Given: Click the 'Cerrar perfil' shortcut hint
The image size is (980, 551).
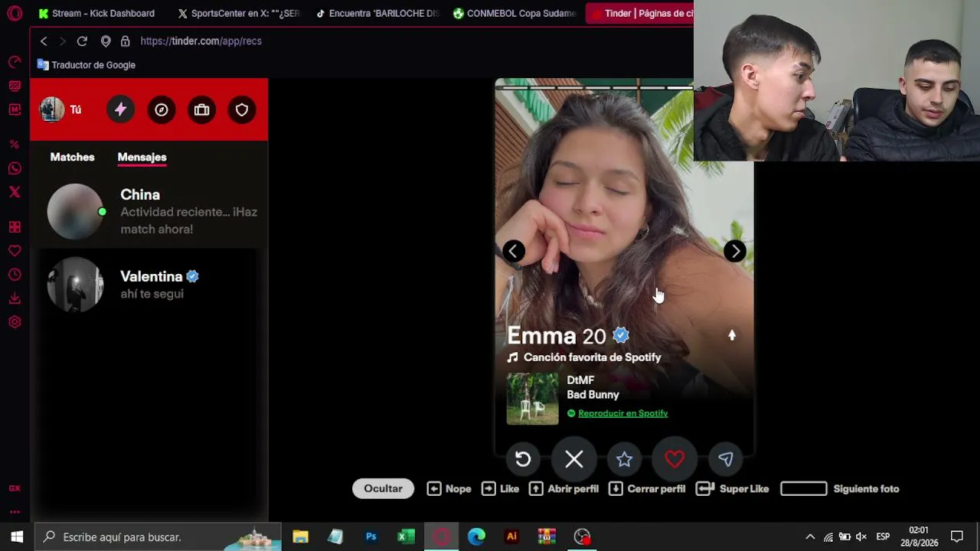Looking at the screenshot, I should point(647,489).
